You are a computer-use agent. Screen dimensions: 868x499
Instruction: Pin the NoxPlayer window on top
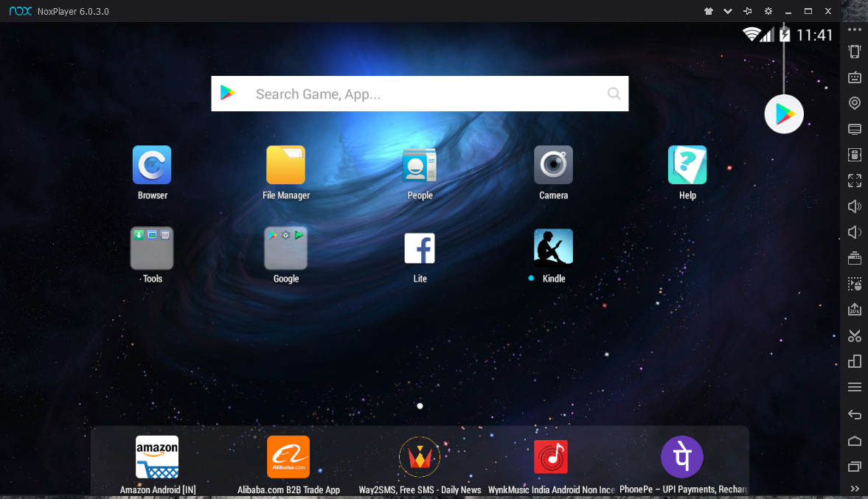coord(748,11)
